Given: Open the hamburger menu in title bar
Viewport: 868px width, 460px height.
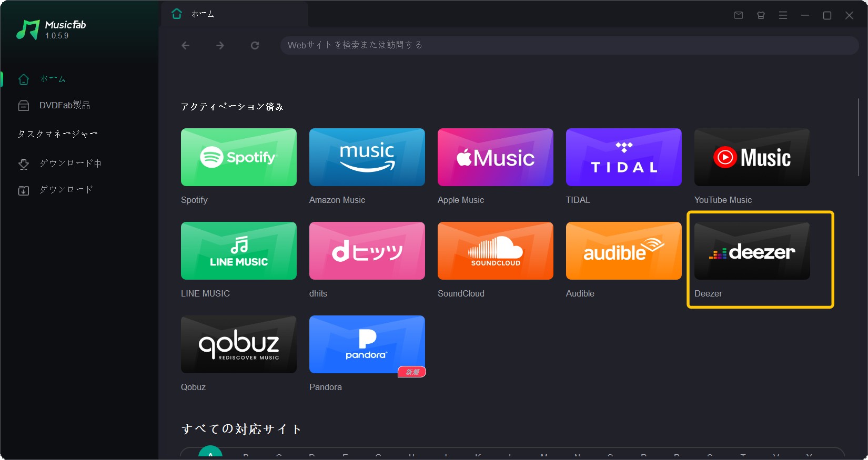Looking at the screenshot, I should click(783, 15).
